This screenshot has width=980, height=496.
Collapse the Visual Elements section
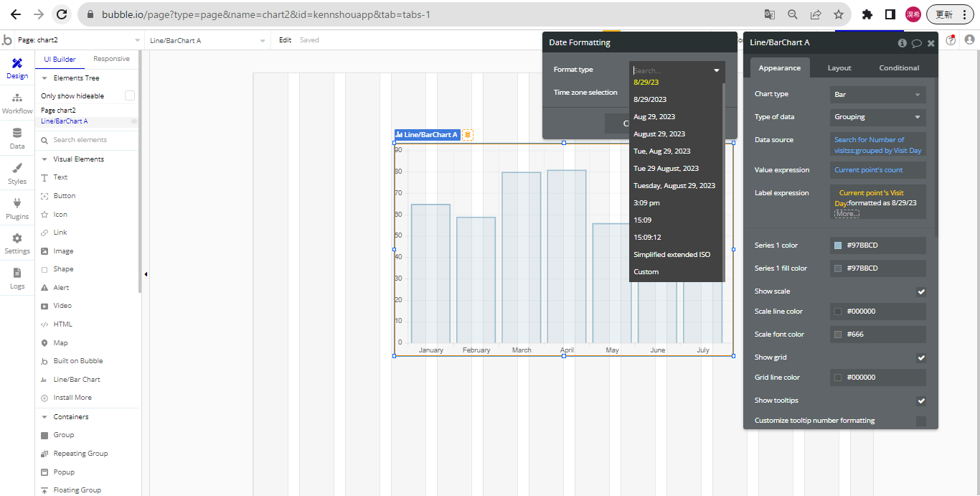(44, 159)
